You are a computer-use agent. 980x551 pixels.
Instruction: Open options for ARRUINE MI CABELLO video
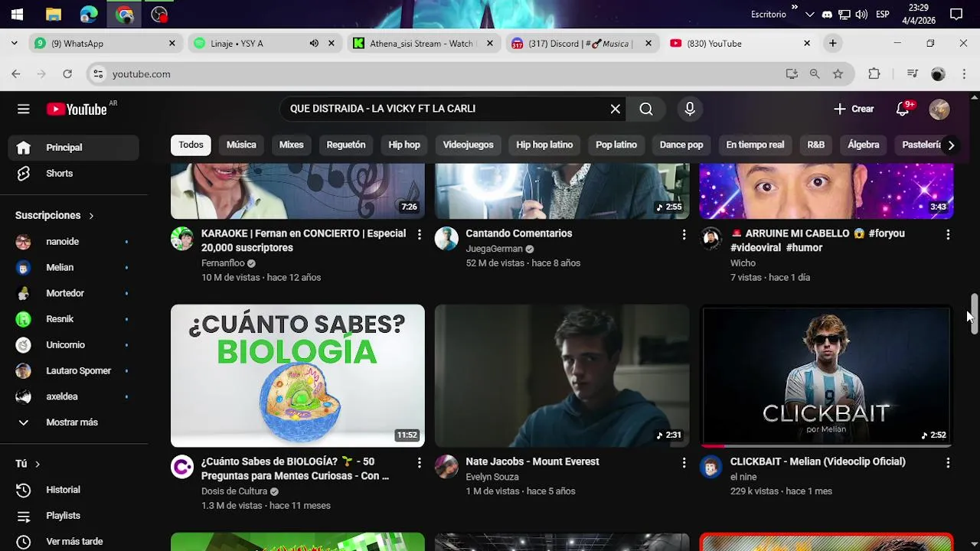tap(948, 235)
